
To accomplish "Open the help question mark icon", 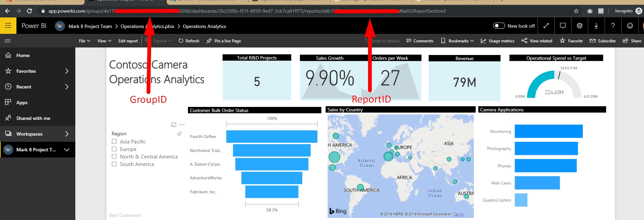I will (613, 26).
